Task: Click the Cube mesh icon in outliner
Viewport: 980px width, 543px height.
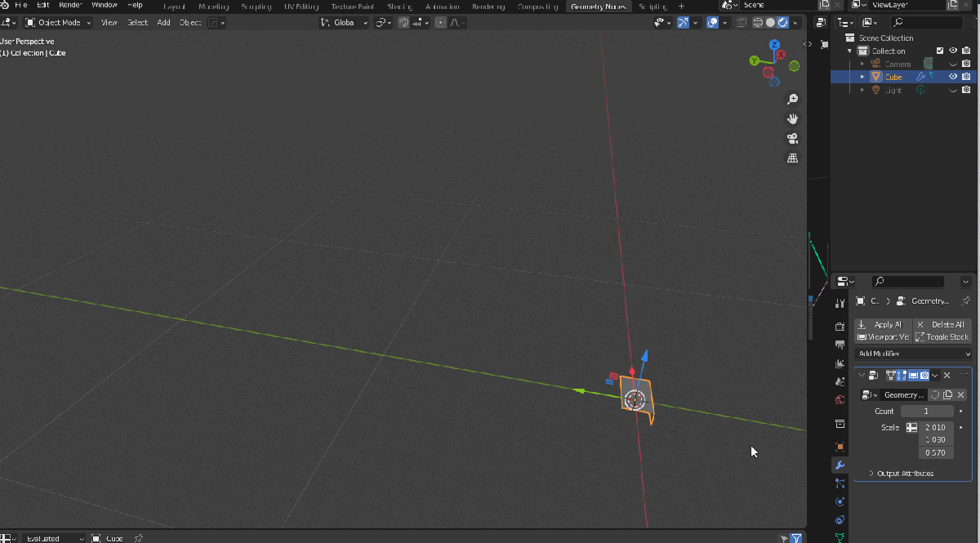Action: click(x=876, y=77)
